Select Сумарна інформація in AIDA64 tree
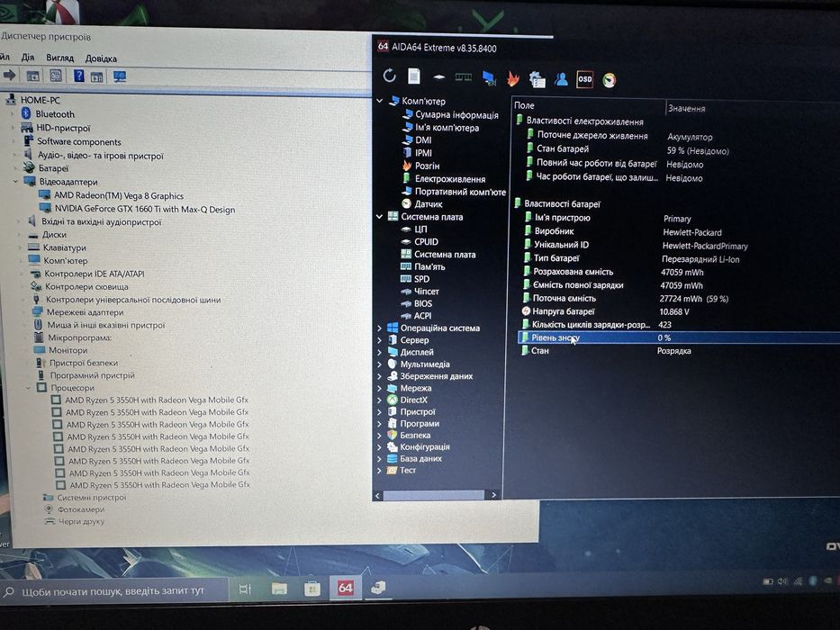Viewport: 840px width, 630px height. click(456, 114)
